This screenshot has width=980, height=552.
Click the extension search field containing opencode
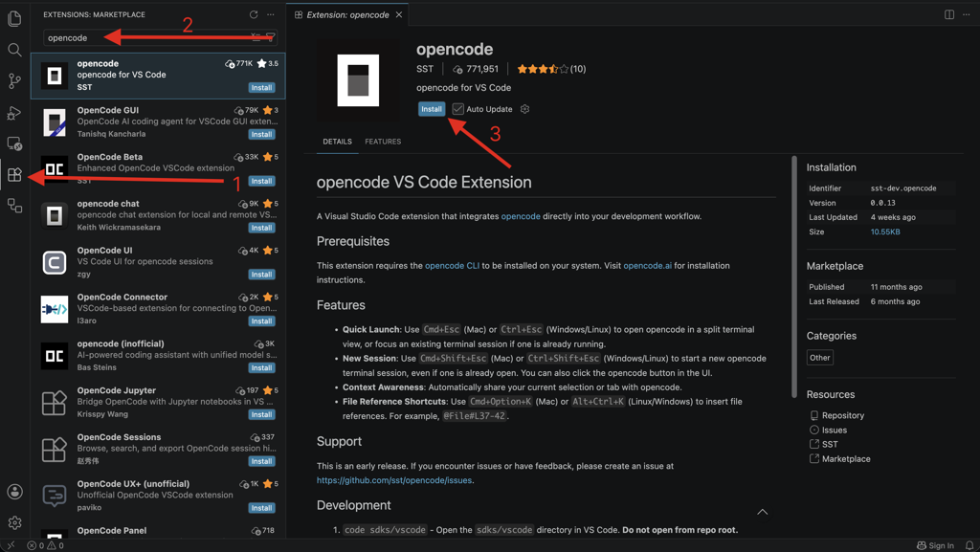click(161, 37)
